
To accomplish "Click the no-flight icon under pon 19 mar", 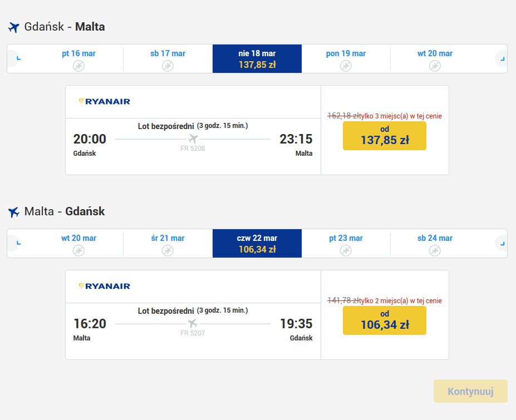I will click(346, 66).
